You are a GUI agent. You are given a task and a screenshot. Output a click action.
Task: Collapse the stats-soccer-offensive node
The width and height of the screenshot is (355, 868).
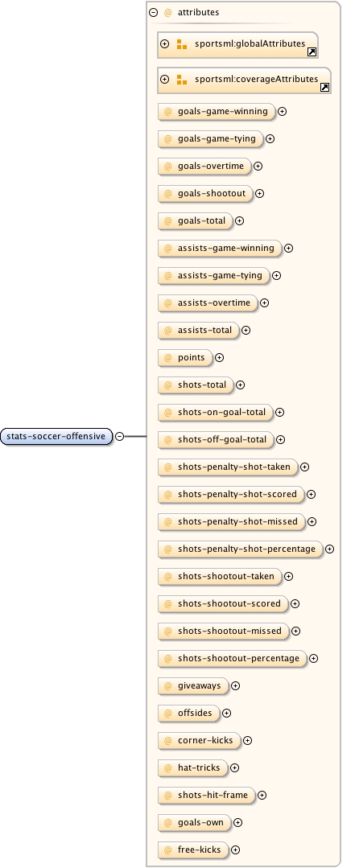pos(120,436)
